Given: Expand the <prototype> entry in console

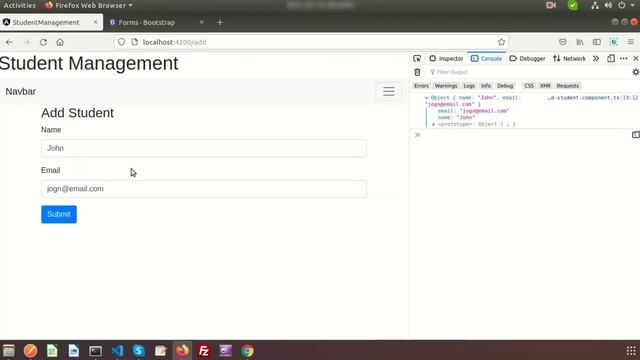Looking at the screenshot, I should (433, 124).
